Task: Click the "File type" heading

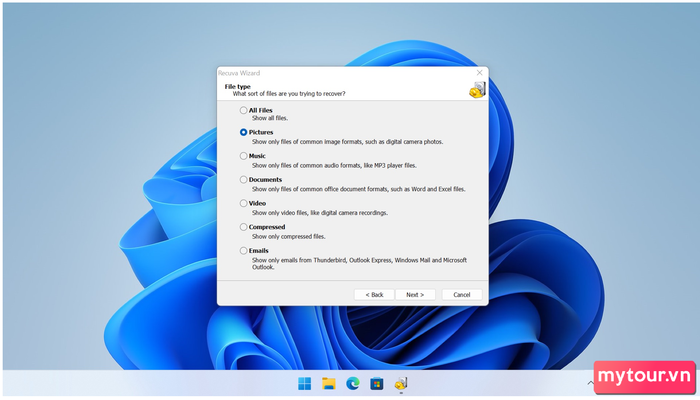Action: (x=238, y=87)
